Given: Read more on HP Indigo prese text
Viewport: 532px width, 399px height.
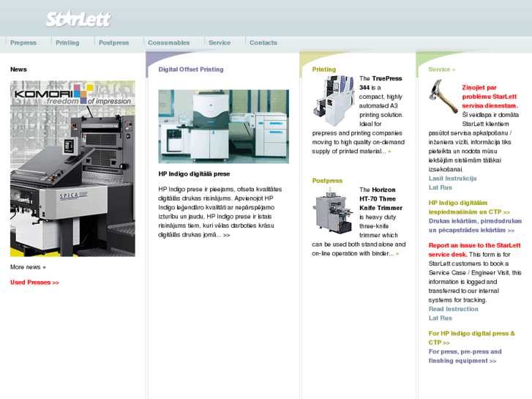Looking at the screenshot, I should point(227,235).
